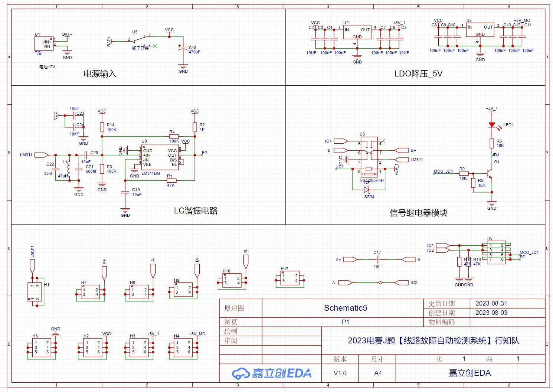553x392 pixels.
Task: Click the U6 signal relay component
Action: tap(369, 158)
